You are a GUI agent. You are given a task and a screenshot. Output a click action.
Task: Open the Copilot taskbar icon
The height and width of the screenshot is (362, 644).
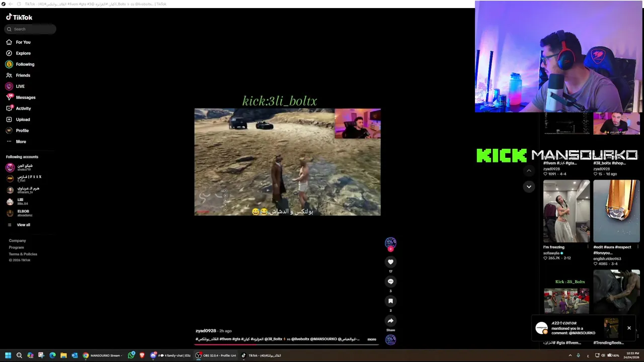30,355
